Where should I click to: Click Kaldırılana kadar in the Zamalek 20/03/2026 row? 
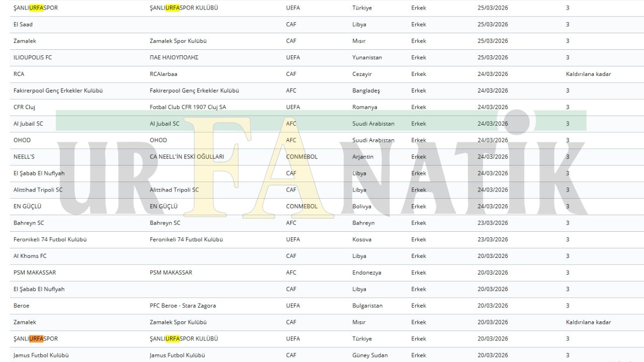[589, 322]
